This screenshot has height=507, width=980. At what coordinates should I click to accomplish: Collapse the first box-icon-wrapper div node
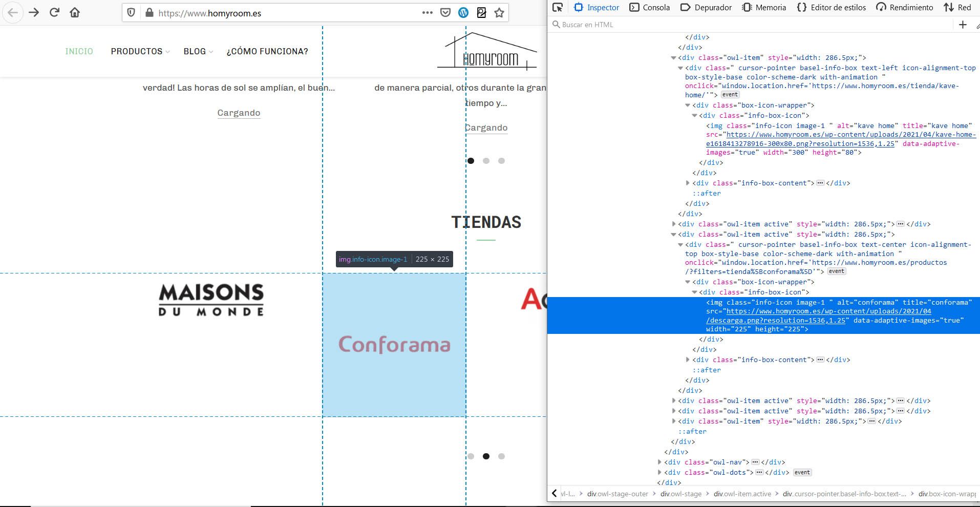(688, 105)
